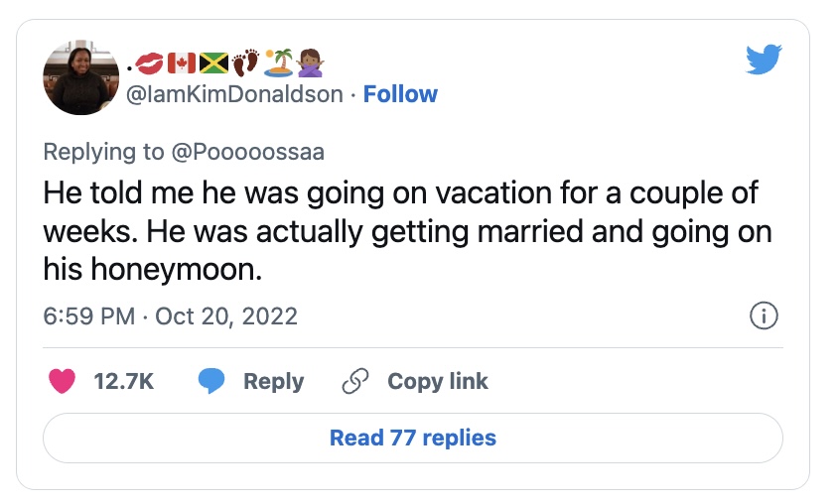The width and height of the screenshot is (838, 504).
Task: Expand thread with Read 77 replies
Action: (412, 438)
